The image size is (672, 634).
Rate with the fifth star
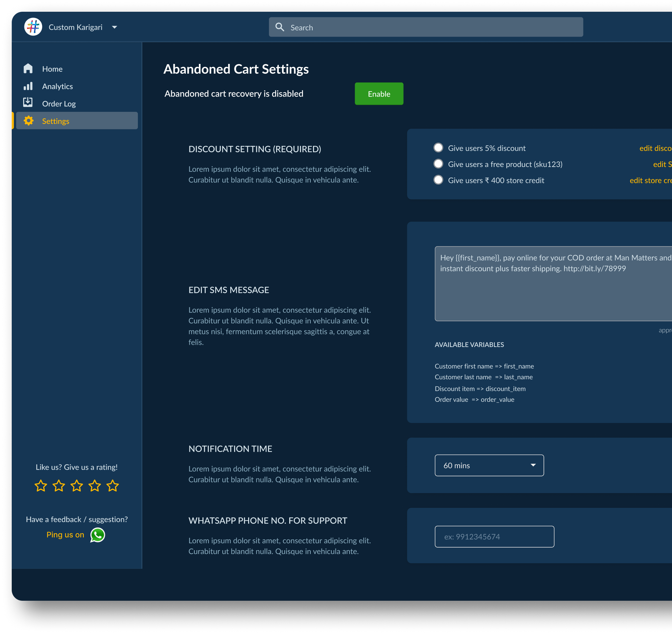(112, 486)
